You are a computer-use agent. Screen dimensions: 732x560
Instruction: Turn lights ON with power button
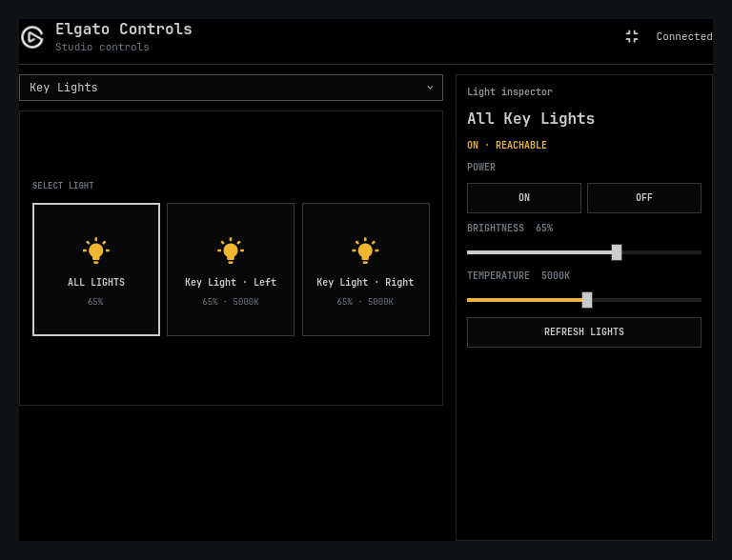tap(524, 198)
